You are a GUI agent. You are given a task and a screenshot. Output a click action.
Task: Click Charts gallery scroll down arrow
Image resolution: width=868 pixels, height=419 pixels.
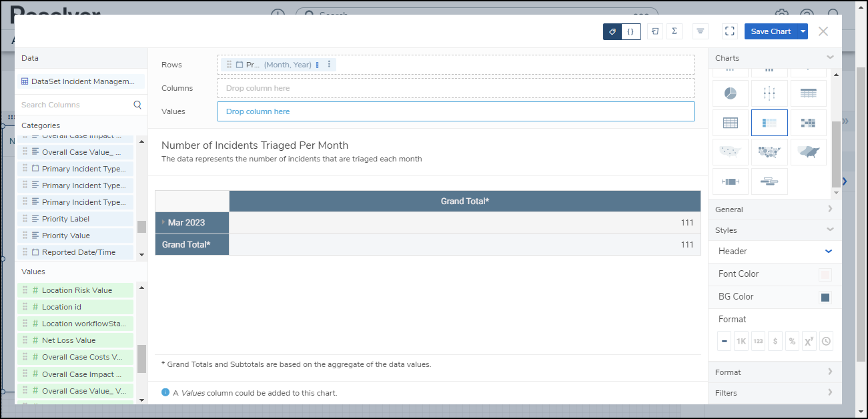(837, 193)
